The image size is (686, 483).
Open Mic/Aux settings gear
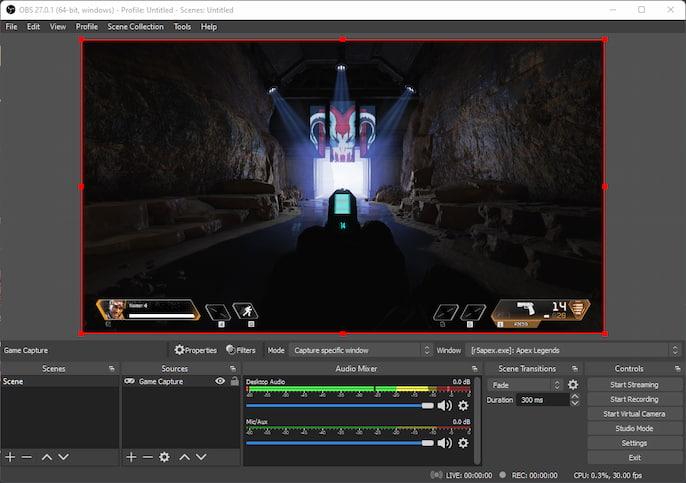click(x=463, y=443)
